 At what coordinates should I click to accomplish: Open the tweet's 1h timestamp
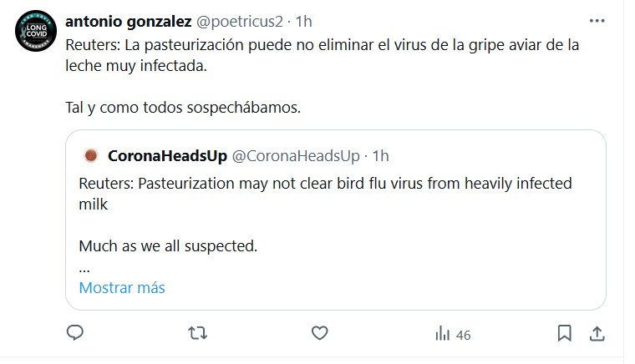(x=305, y=21)
